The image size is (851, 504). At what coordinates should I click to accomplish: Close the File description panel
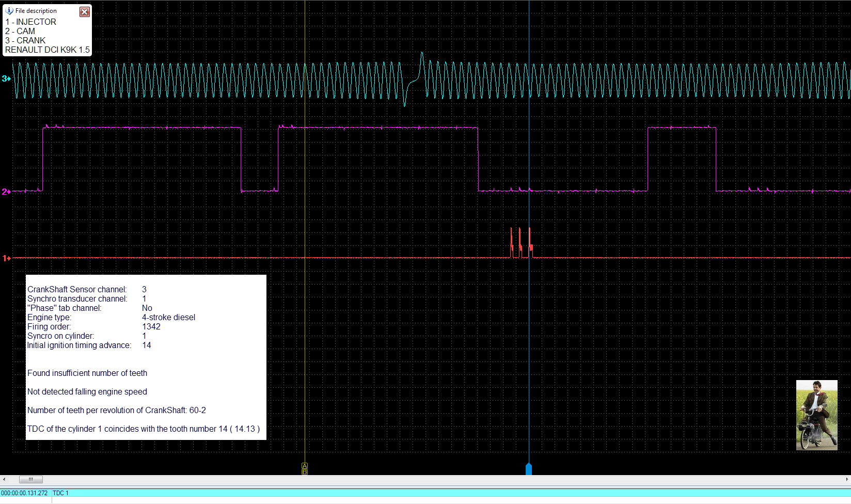(85, 12)
